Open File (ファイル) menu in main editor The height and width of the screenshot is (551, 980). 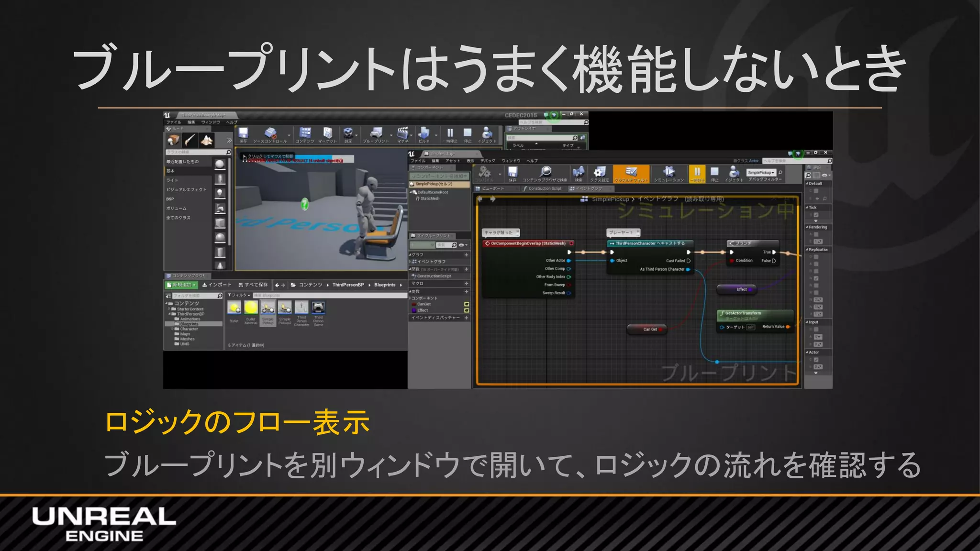pyautogui.click(x=174, y=122)
